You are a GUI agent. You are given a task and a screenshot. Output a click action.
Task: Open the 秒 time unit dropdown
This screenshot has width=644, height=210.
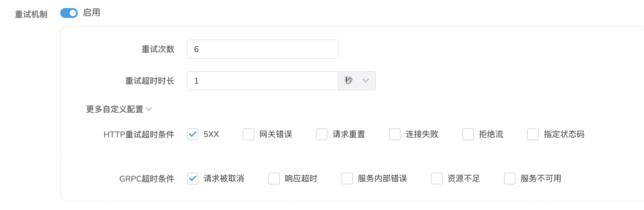pos(357,81)
